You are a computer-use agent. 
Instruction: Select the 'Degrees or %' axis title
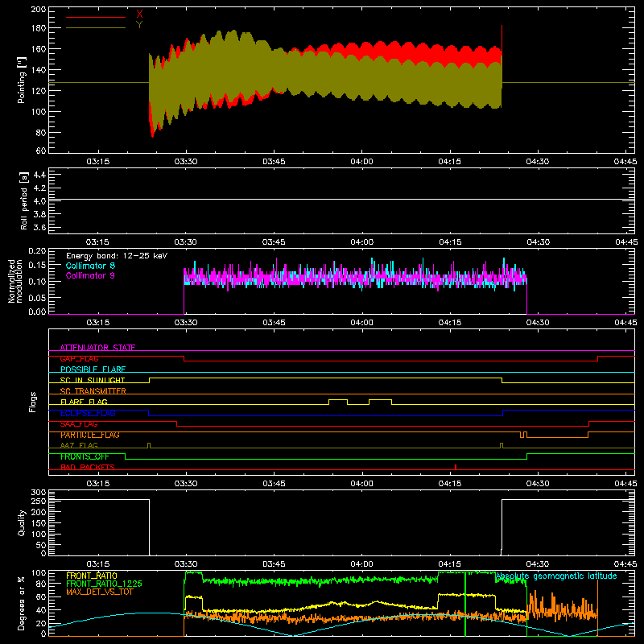[x=22, y=603]
